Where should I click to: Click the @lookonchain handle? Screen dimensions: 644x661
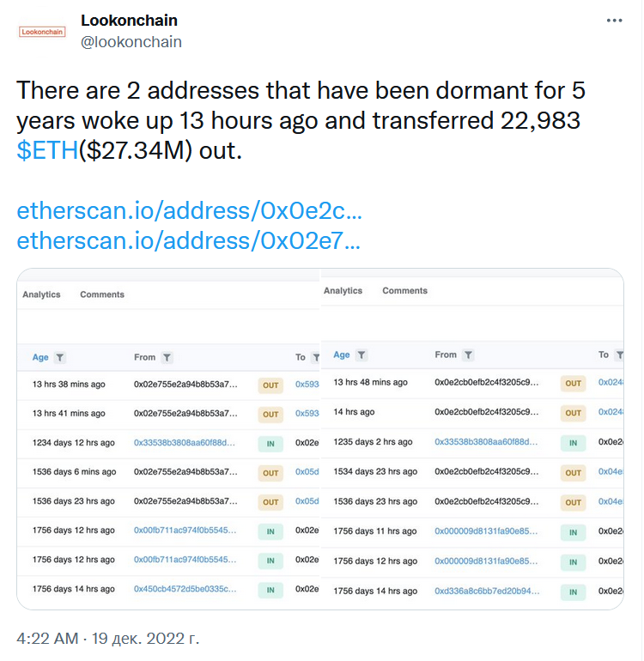click(131, 42)
